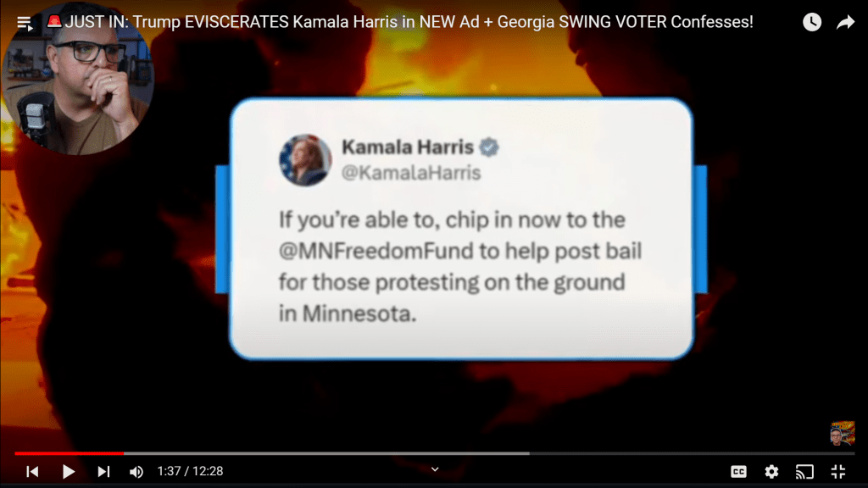Click the channel watermark thumbnail

(842, 433)
